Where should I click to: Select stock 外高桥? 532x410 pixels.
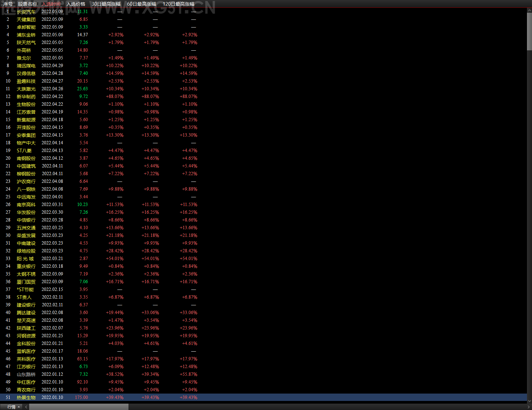pos(24,50)
